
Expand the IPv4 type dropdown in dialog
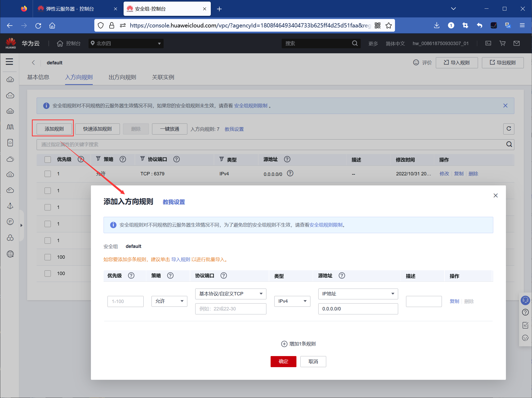pos(292,301)
